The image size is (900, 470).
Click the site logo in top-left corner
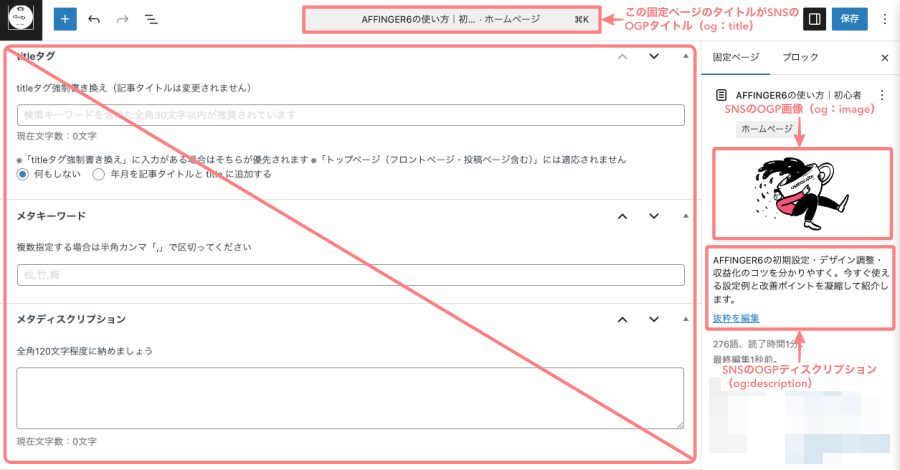point(19,19)
